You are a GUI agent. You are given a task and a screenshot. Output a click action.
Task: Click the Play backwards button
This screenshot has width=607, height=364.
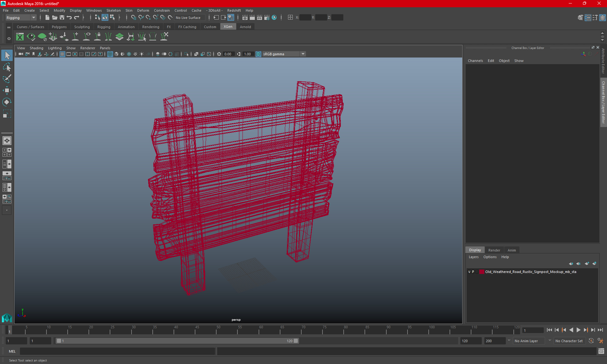point(571,330)
